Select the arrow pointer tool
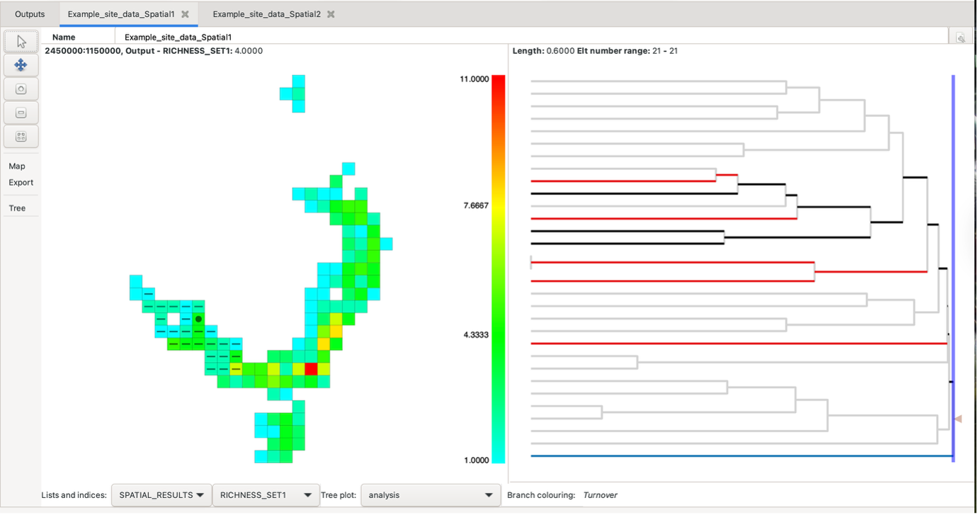 21,42
